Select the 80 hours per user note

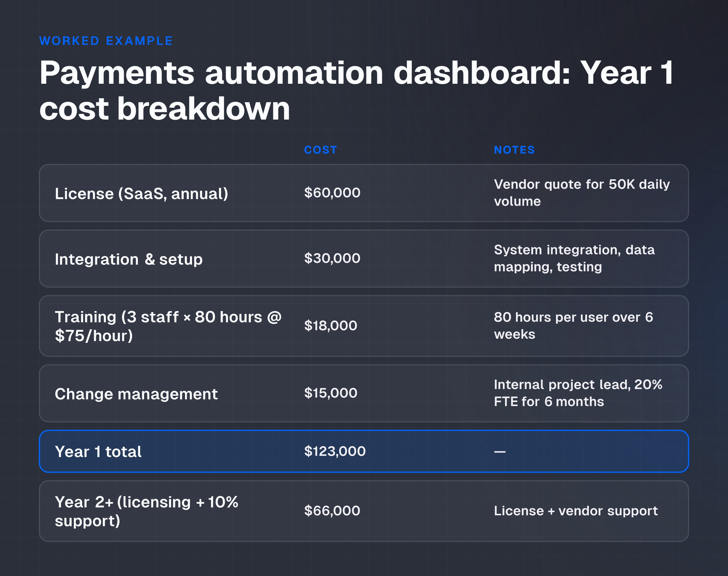[x=573, y=326]
